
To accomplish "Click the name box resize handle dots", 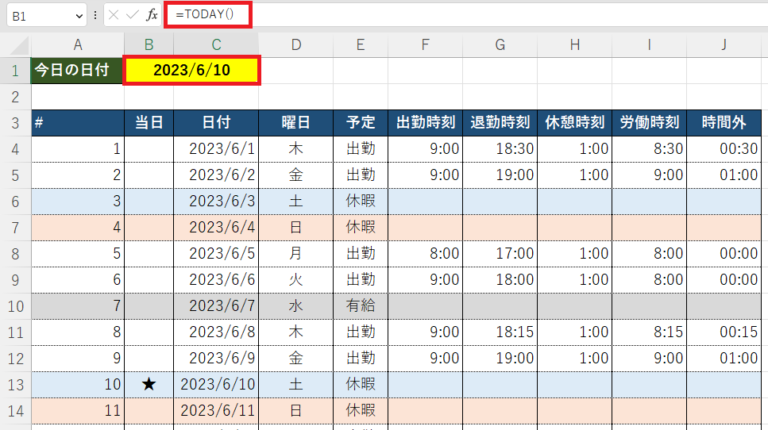I will (x=95, y=15).
